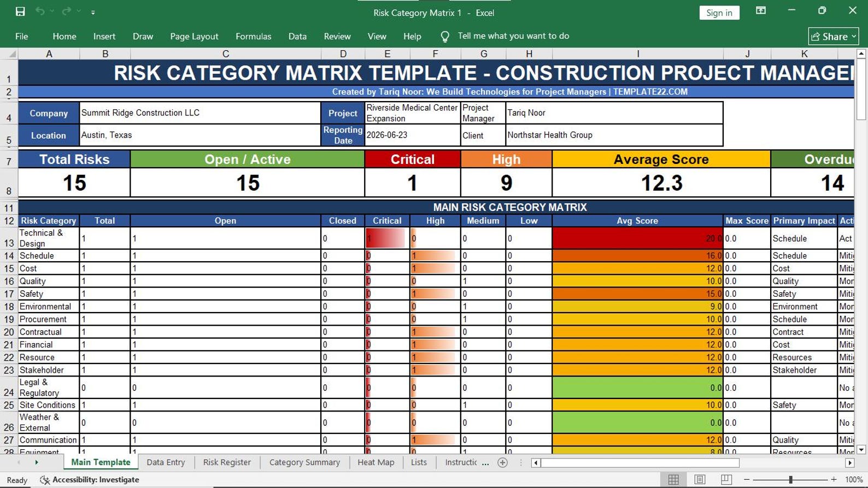The image size is (868, 488).
Task: Click the zoom slider handle
Action: click(790, 479)
